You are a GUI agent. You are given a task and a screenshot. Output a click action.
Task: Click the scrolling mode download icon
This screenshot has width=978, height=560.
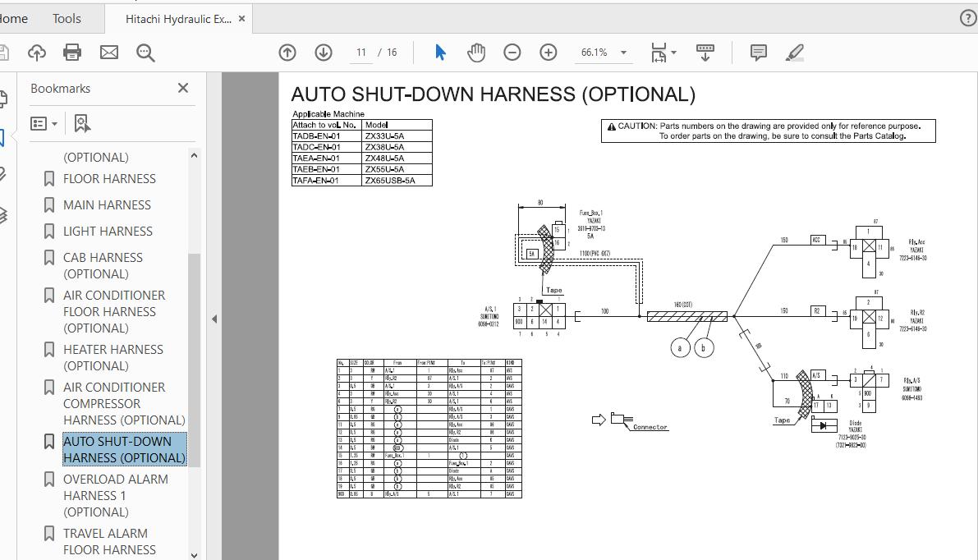pos(705,53)
